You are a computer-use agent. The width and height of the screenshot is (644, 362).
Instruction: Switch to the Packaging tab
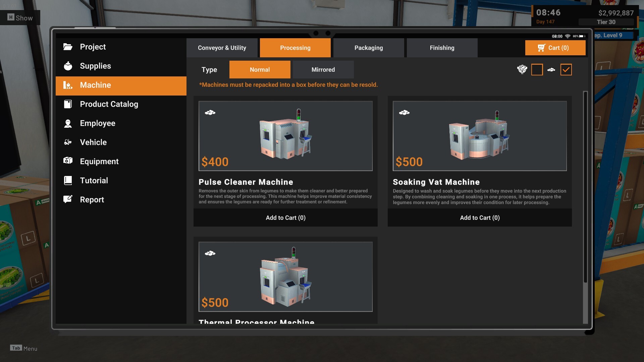(x=368, y=48)
